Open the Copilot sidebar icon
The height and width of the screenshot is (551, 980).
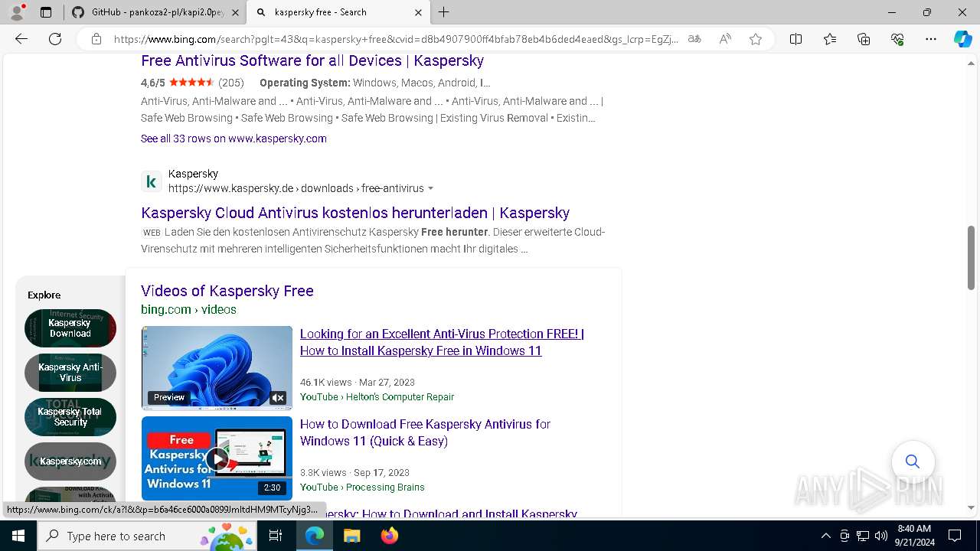pos(962,39)
